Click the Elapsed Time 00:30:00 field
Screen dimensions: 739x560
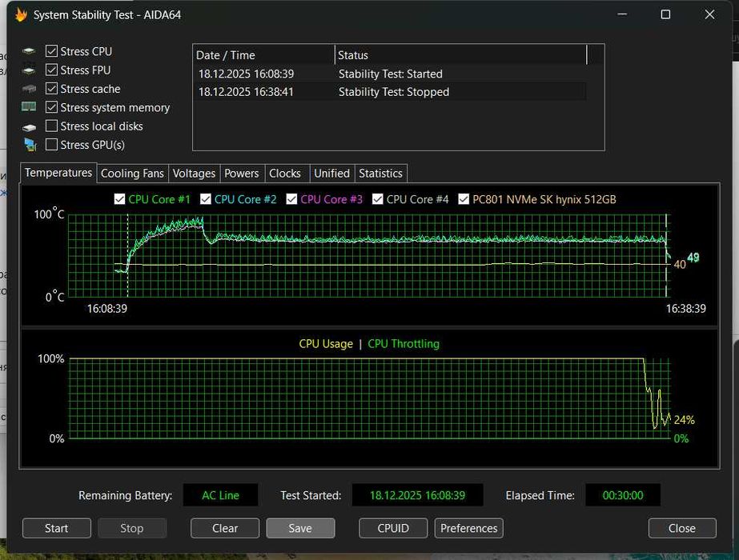tap(623, 495)
